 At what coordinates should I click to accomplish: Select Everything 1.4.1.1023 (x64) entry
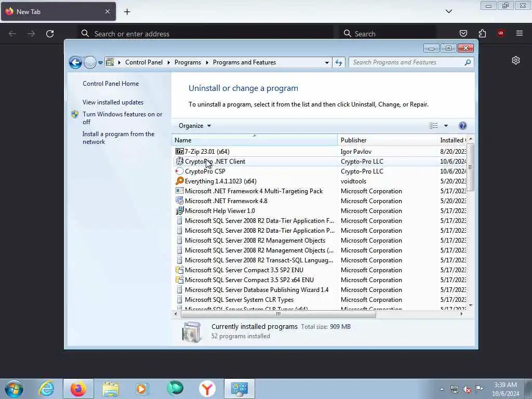click(320, 181)
